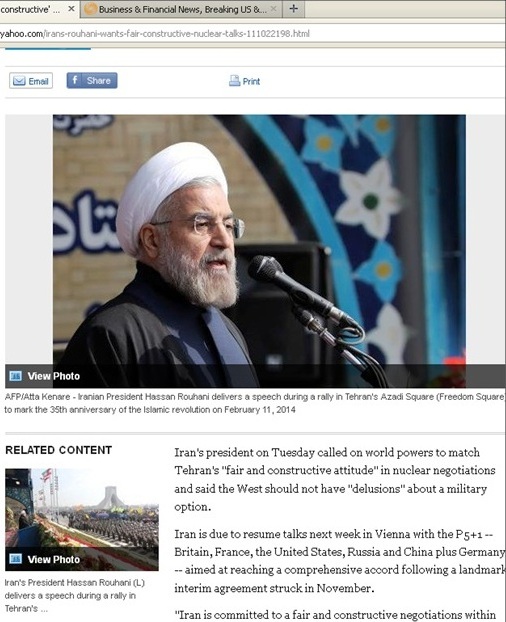This screenshot has width=506, height=622.
Task: Click the orange favicon of Business News tab
Action: tap(91, 9)
